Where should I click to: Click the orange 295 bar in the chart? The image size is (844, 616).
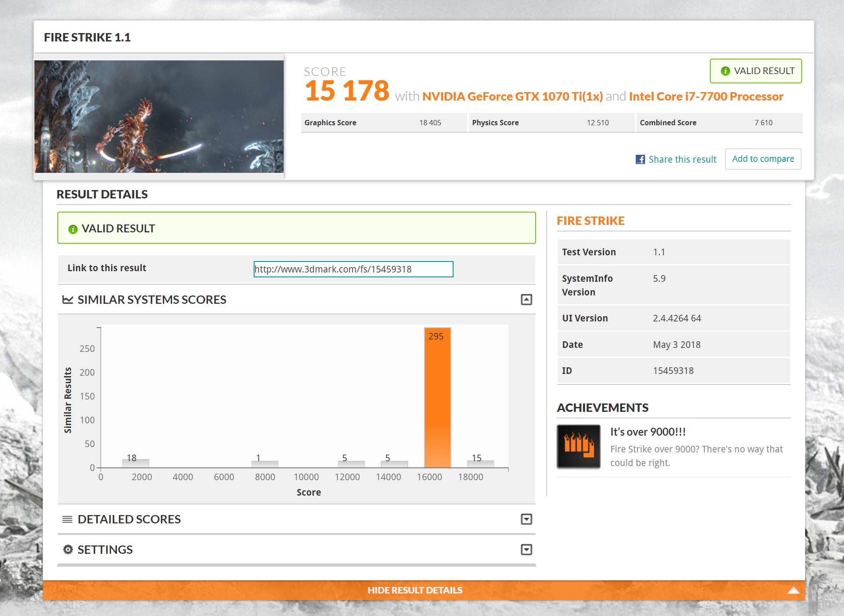click(x=437, y=397)
